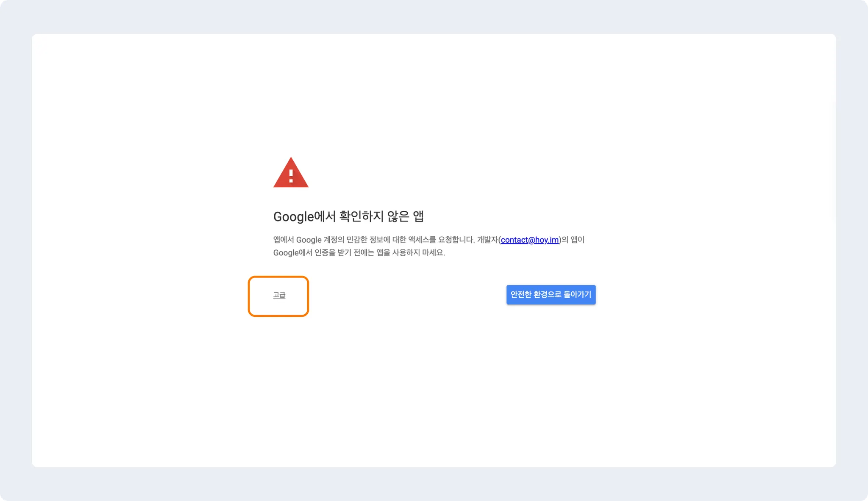868x501 pixels.
Task: Click the word Google in the heading
Action: [x=293, y=217]
